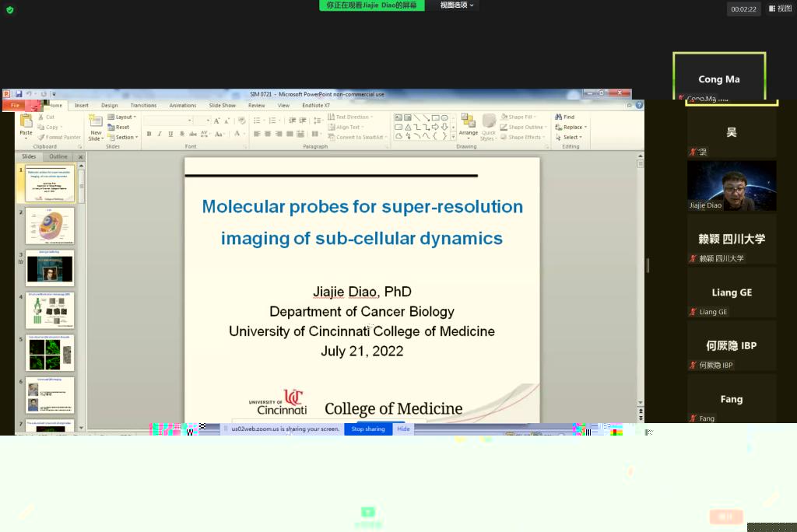This screenshot has width=797, height=532.
Task: Open Layout dropdown
Action: pos(121,117)
